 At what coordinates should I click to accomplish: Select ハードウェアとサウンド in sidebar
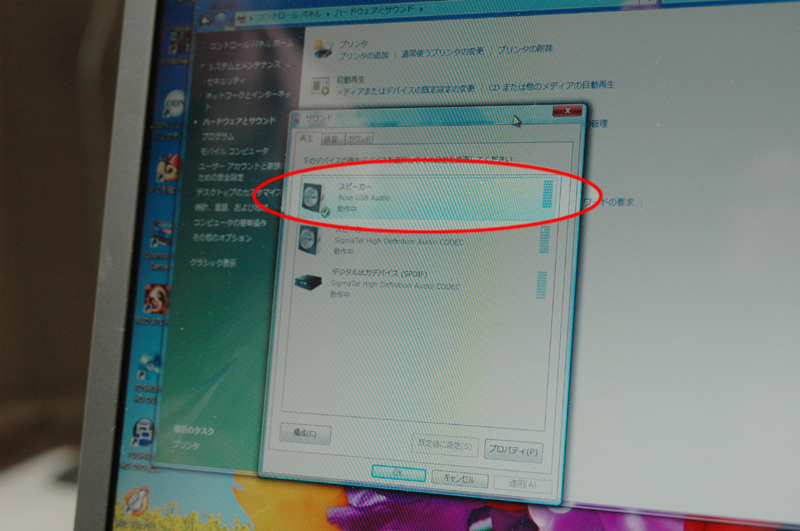239,121
